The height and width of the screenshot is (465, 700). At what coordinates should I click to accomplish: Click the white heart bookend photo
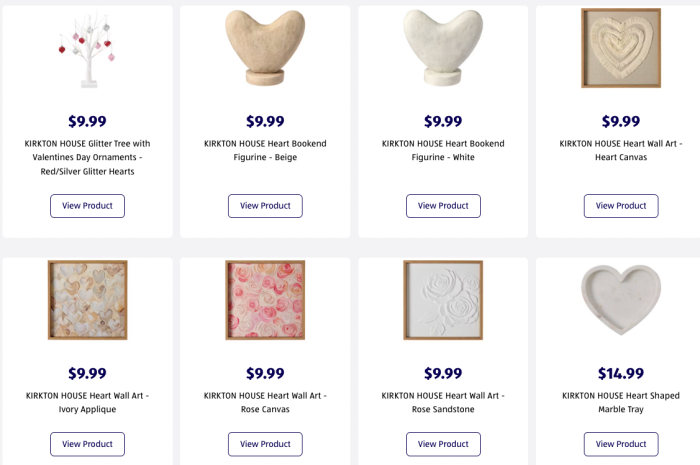click(x=443, y=48)
